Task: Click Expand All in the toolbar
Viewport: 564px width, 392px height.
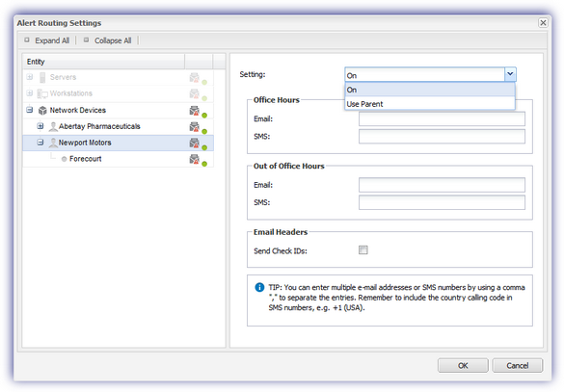Action: coord(47,40)
